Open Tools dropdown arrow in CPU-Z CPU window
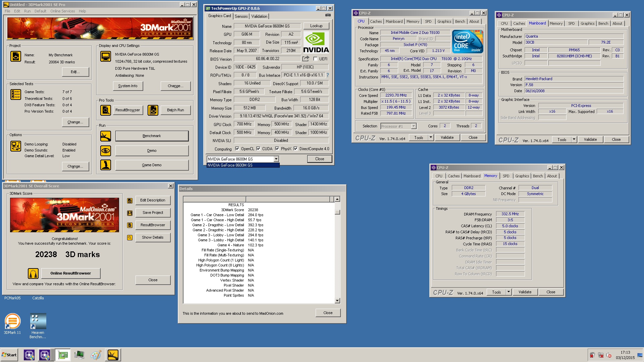This screenshot has width=644, height=362. pos(431,137)
